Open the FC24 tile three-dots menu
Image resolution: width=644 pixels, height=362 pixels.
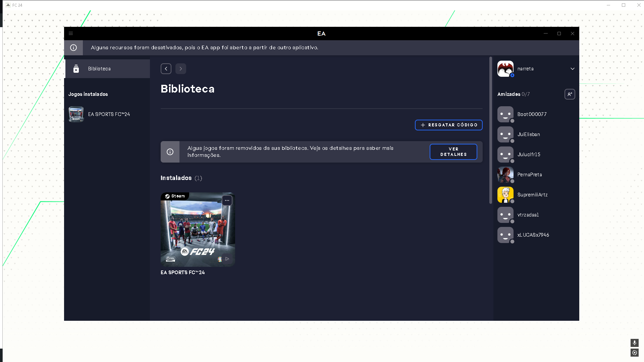227,200
